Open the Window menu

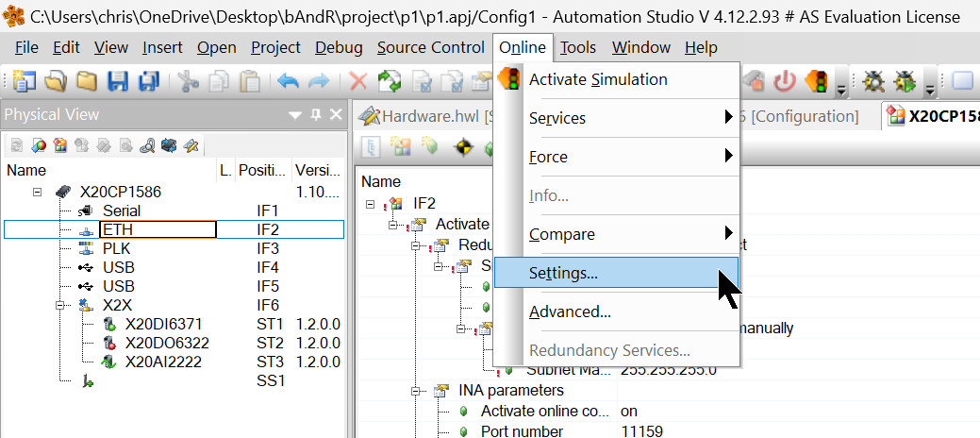pos(641,47)
